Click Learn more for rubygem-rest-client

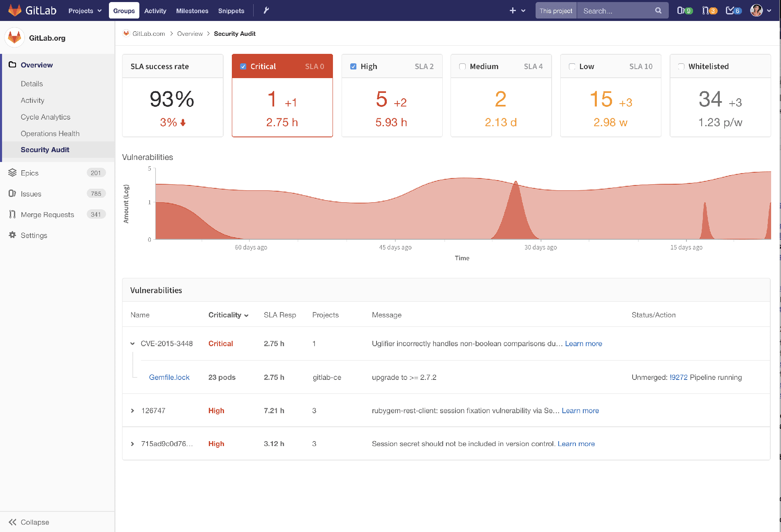(x=580, y=411)
